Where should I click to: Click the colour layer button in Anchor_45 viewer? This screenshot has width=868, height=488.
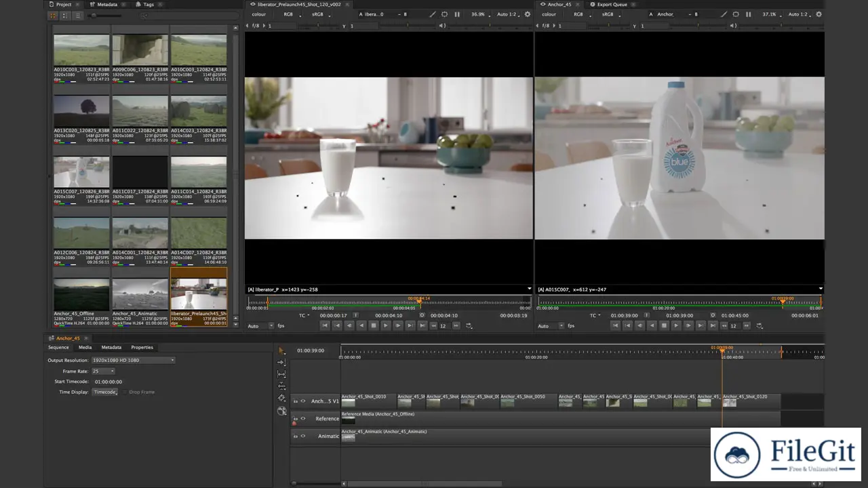pos(549,14)
